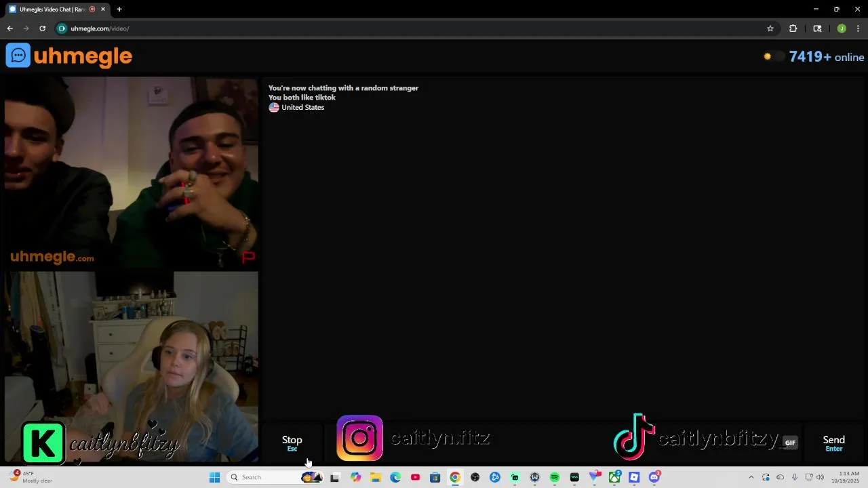Go back with the browser back arrow

[9, 28]
